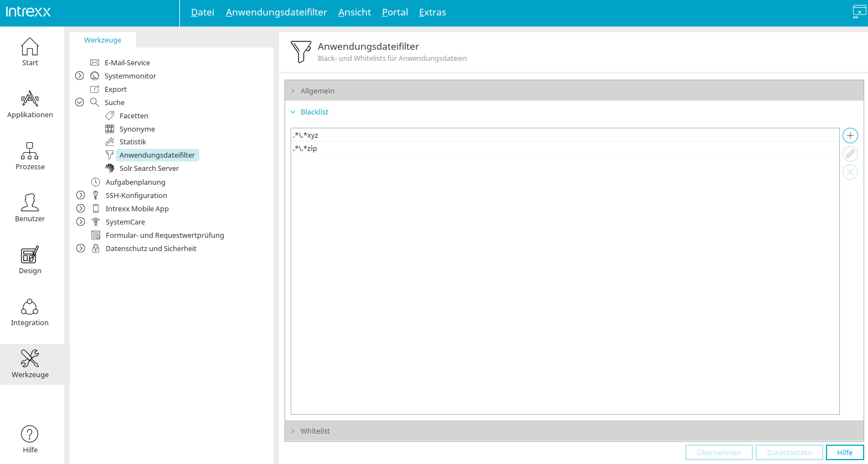The width and height of the screenshot is (868, 464).
Task: Collapse the Suche tree node
Action: pyautogui.click(x=79, y=102)
